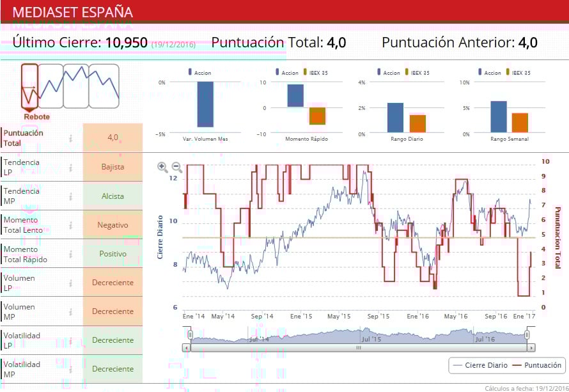Toggle IBEX 35 legend in Rango Semanal chart
The height and width of the screenshot is (392, 569).
(x=518, y=73)
